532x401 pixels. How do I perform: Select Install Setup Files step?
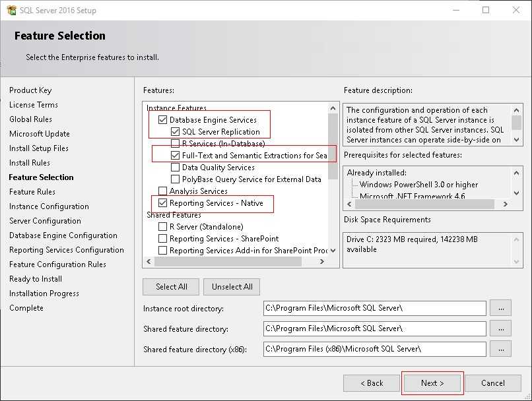pos(39,148)
